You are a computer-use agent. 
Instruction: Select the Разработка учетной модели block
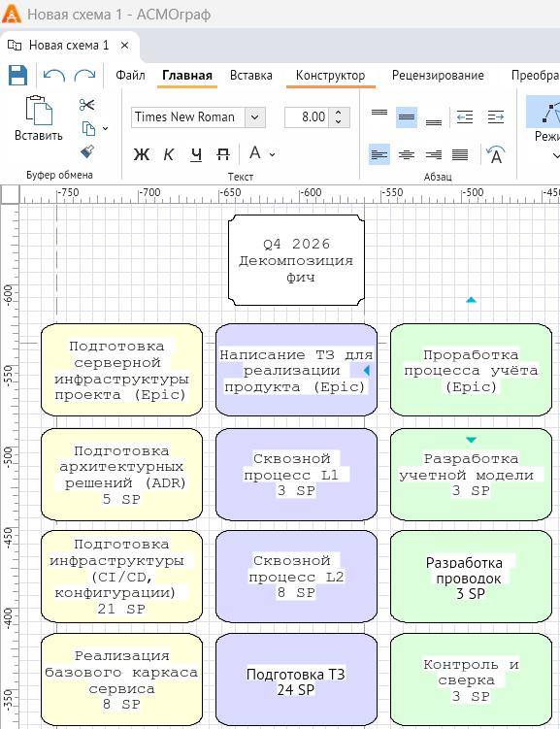[x=472, y=475]
